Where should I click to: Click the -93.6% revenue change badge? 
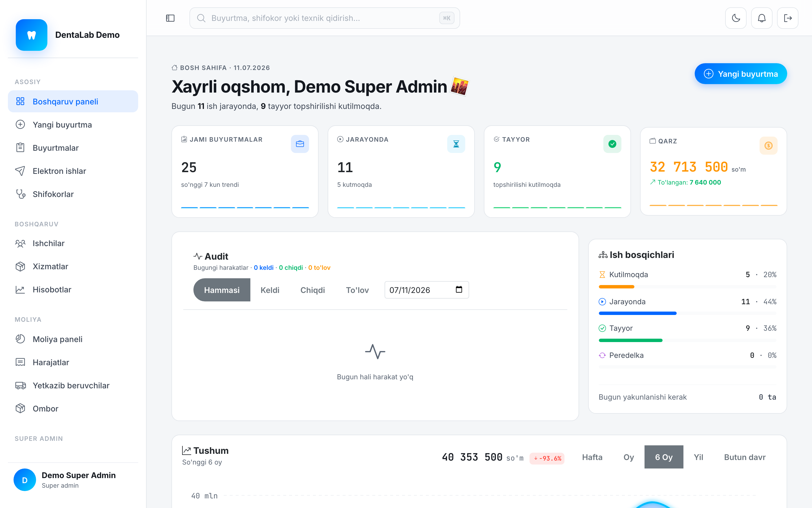(x=547, y=458)
